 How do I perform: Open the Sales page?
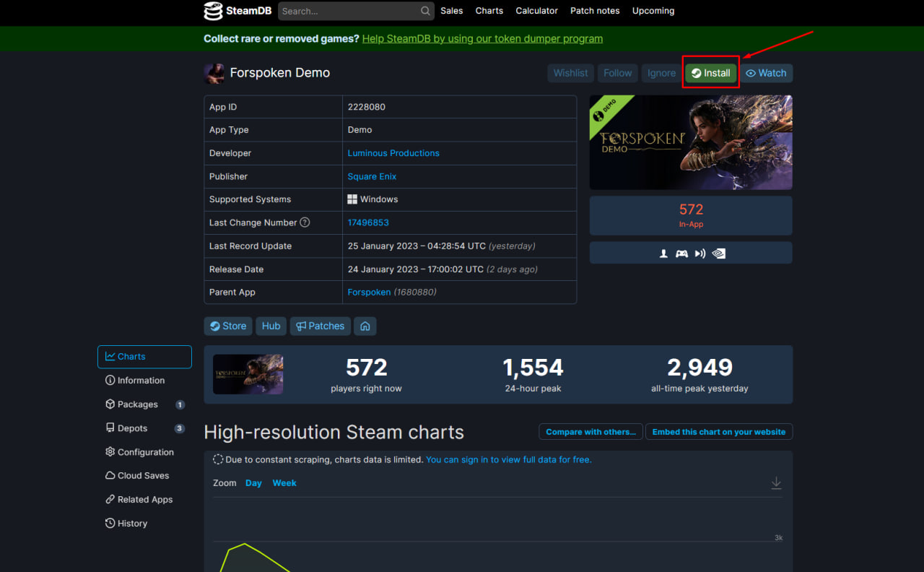click(x=452, y=11)
